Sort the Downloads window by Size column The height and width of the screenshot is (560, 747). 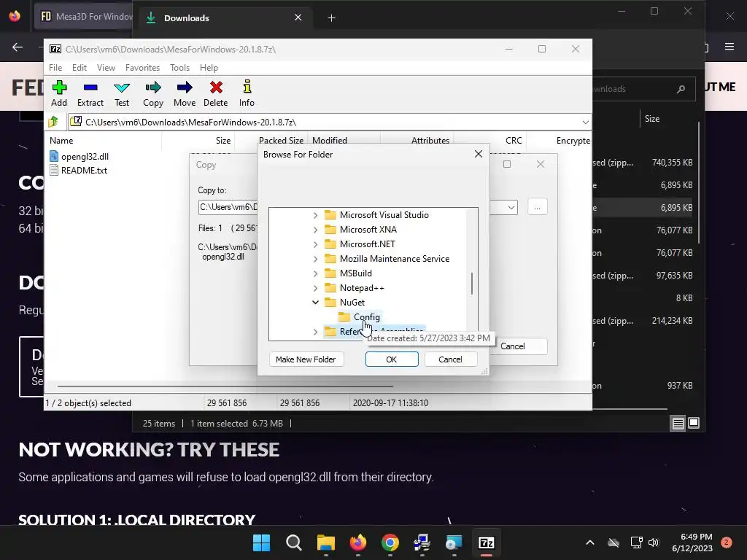(651, 119)
